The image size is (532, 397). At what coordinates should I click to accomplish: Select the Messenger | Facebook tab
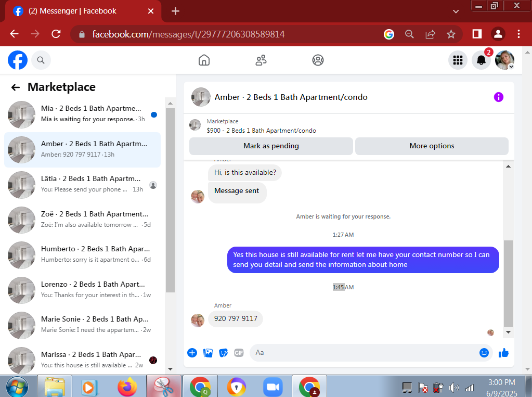[84, 11]
